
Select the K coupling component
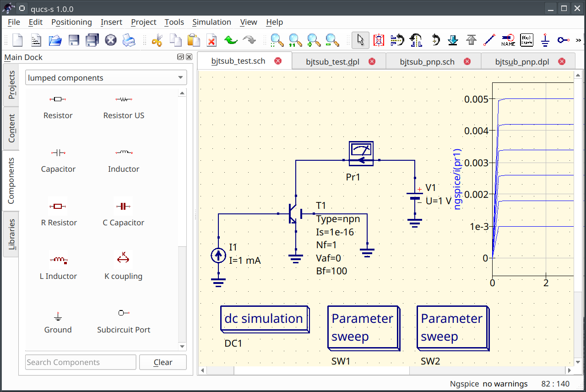(x=124, y=266)
